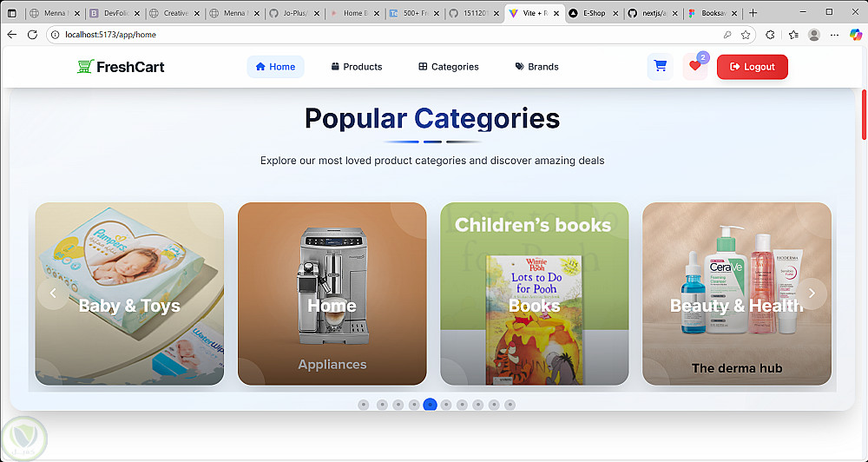The height and width of the screenshot is (462, 868).
Task: Close the nextjs tab
Action: (x=674, y=13)
